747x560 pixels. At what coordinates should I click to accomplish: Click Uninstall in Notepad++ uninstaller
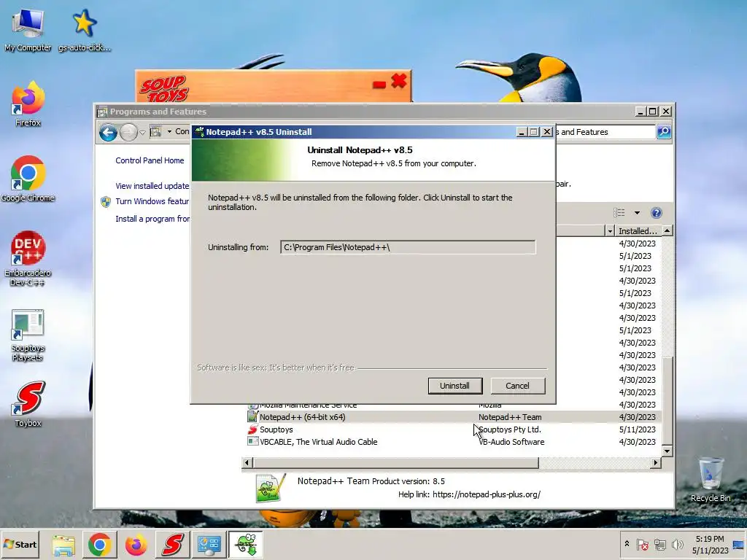[455, 386]
